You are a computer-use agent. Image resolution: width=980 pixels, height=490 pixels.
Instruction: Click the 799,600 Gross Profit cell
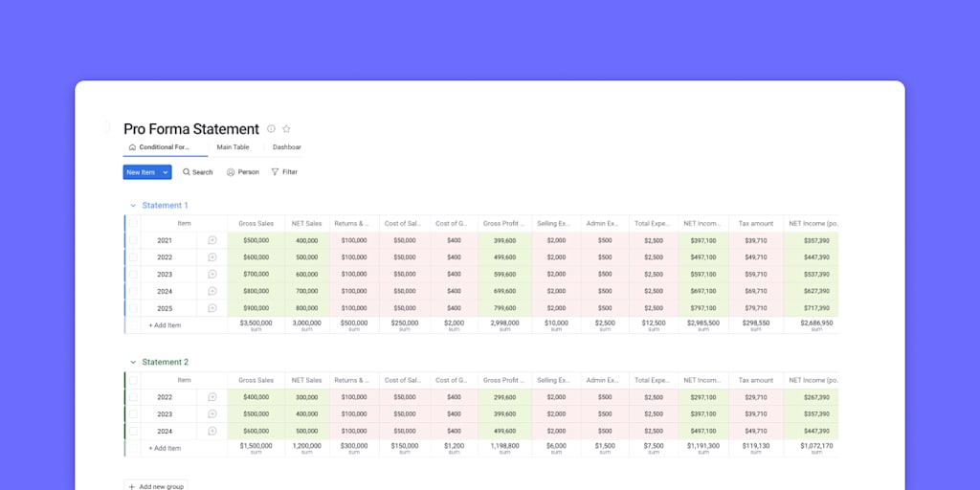[504, 308]
